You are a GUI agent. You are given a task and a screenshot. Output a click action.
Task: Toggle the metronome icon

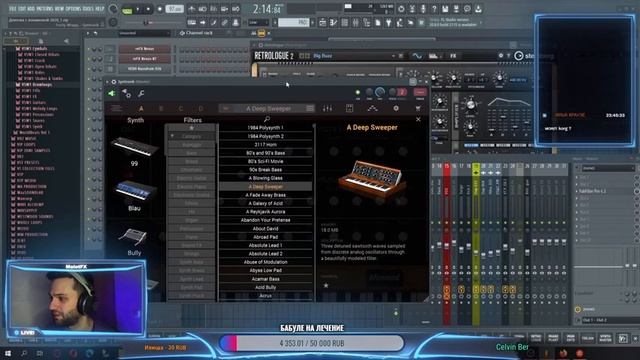[192, 9]
